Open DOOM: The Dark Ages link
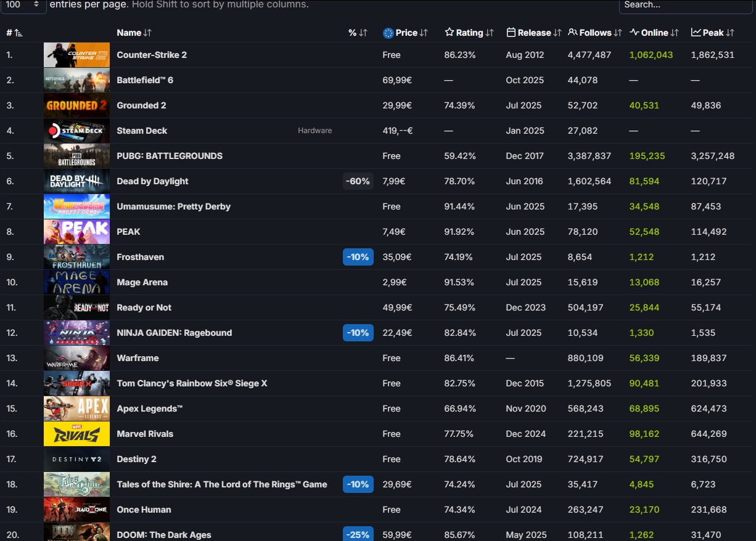This screenshot has width=756, height=541. pyautogui.click(x=163, y=534)
